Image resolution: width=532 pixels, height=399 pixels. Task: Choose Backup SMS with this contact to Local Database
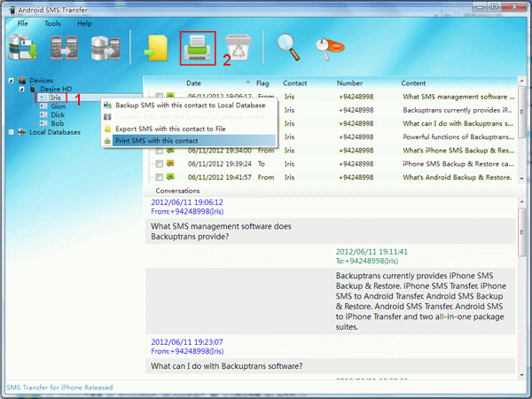pos(190,106)
